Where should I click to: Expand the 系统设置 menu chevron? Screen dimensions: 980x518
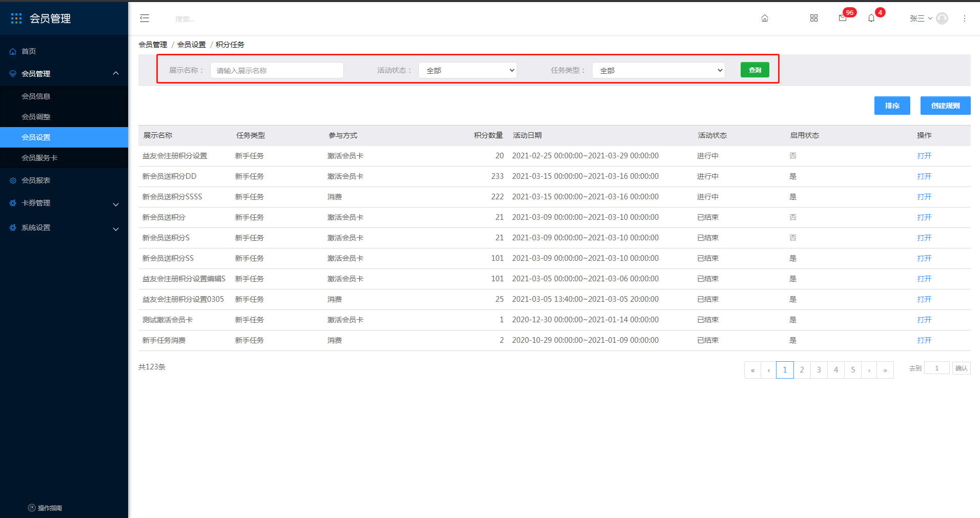116,229
